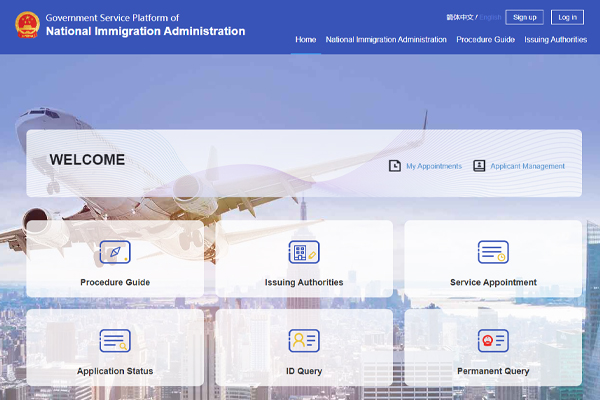Image resolution: width=600 pixels, height=400 pixels.
Task: Go to the Home tab
Action: coord(305,39)
